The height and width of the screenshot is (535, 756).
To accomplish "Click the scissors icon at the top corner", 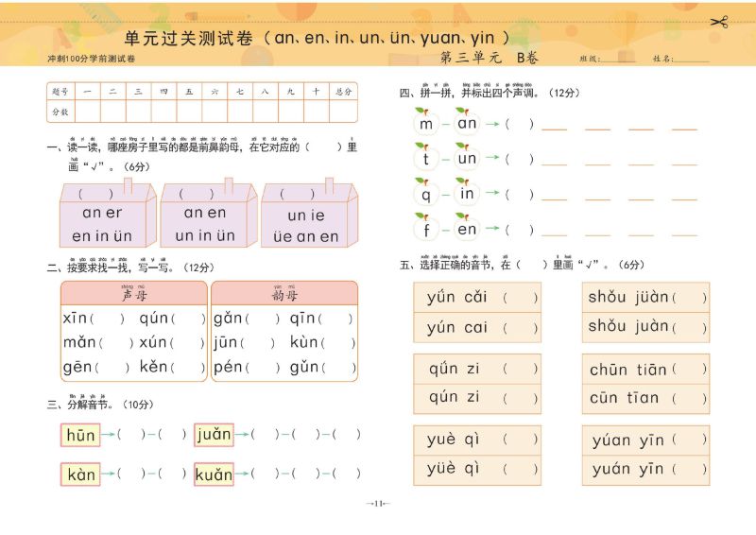I will [x=719, y=22].
